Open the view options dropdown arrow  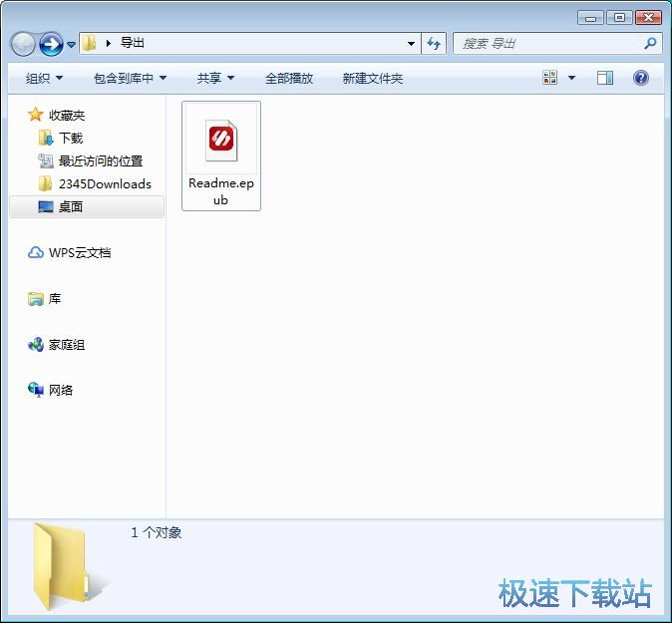[x=571, y=78]
